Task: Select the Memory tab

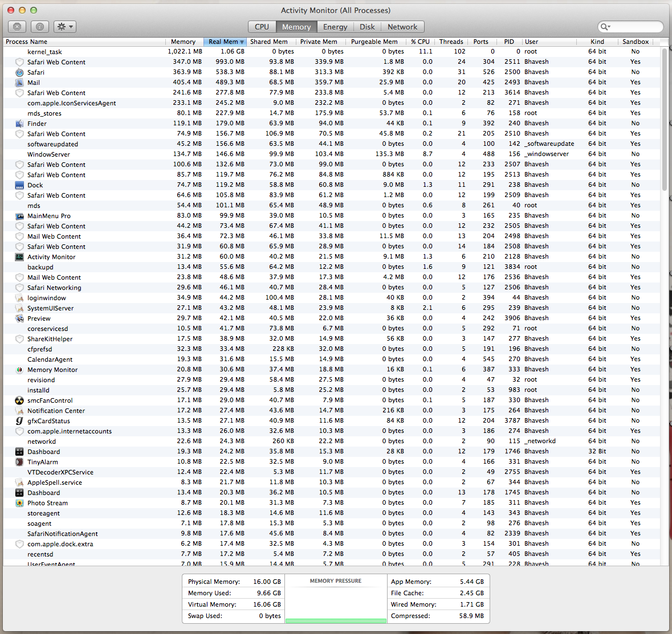Action: [296, 27]
